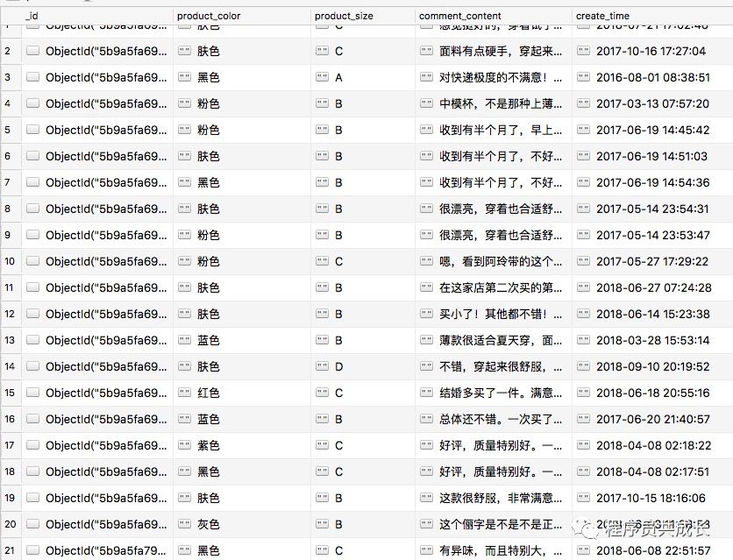Select the ObjectId cell in row 18
733x560 pixels.
point(97,471)
